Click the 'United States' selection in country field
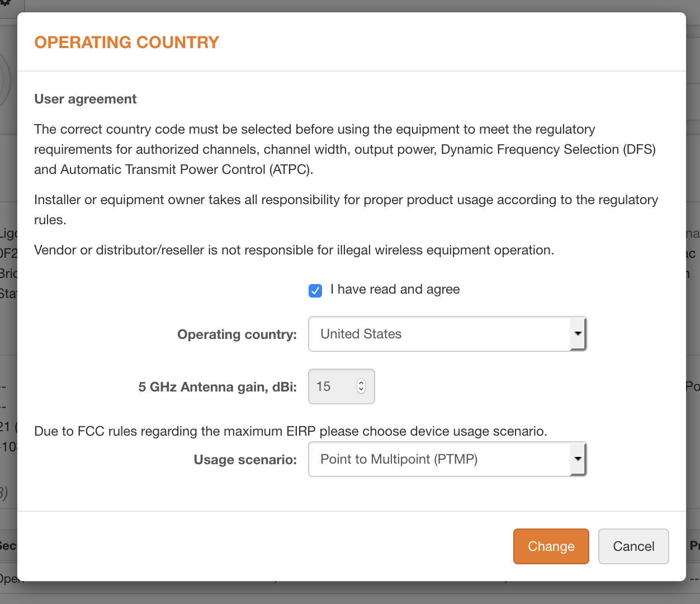The image size is (700, 604). click(361, 334)
